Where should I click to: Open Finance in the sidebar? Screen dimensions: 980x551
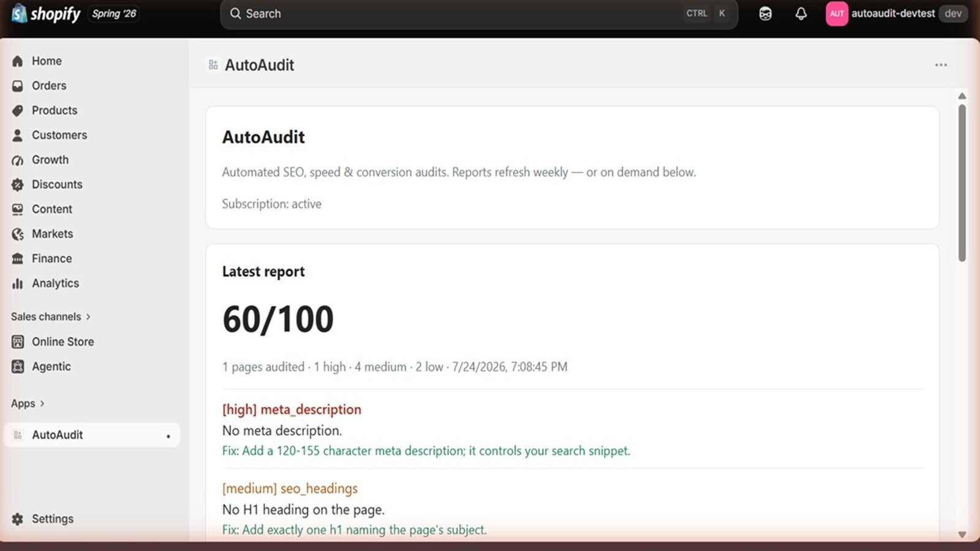51,258
